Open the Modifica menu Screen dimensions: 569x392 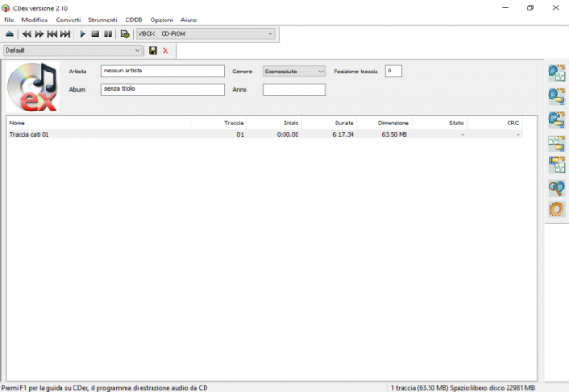[34, 20]
